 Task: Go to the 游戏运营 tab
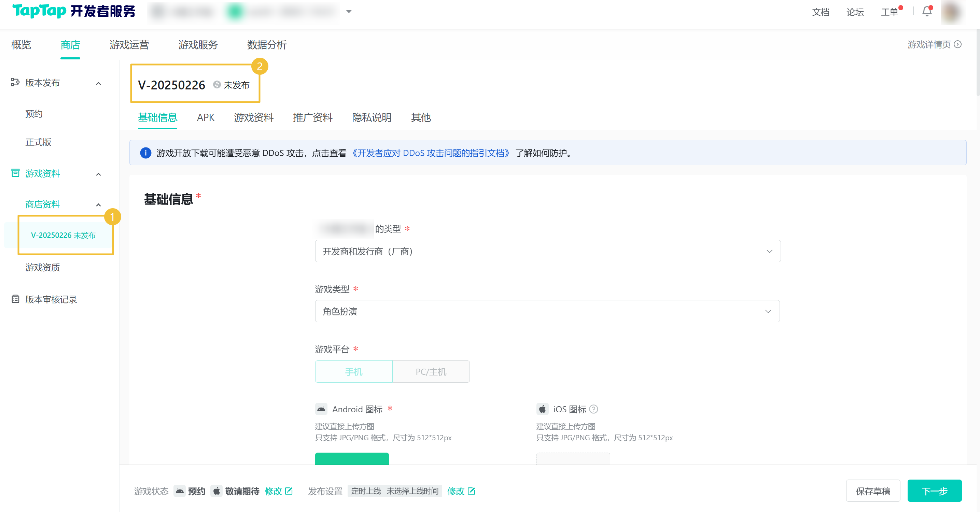tap(129, 44)
